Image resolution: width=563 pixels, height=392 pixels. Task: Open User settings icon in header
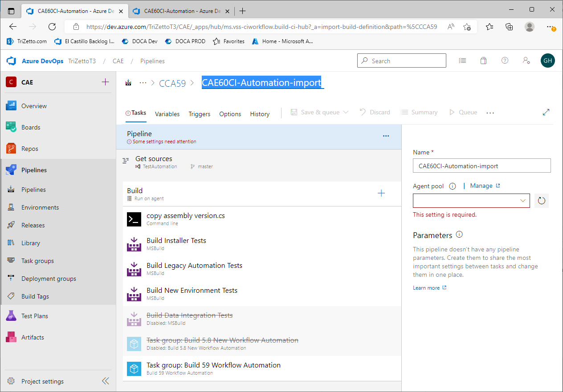[526, 61]
